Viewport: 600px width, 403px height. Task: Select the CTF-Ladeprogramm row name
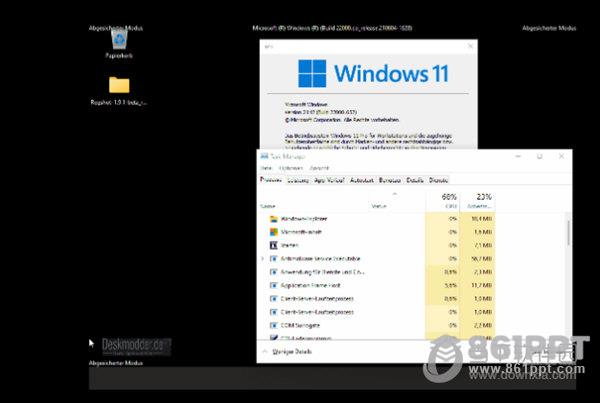pos(306,338)
